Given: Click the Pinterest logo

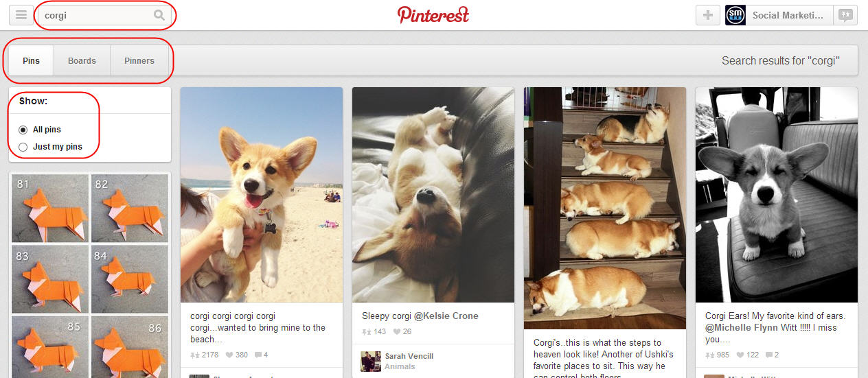Looking at the screenshot, I should 433,14.
